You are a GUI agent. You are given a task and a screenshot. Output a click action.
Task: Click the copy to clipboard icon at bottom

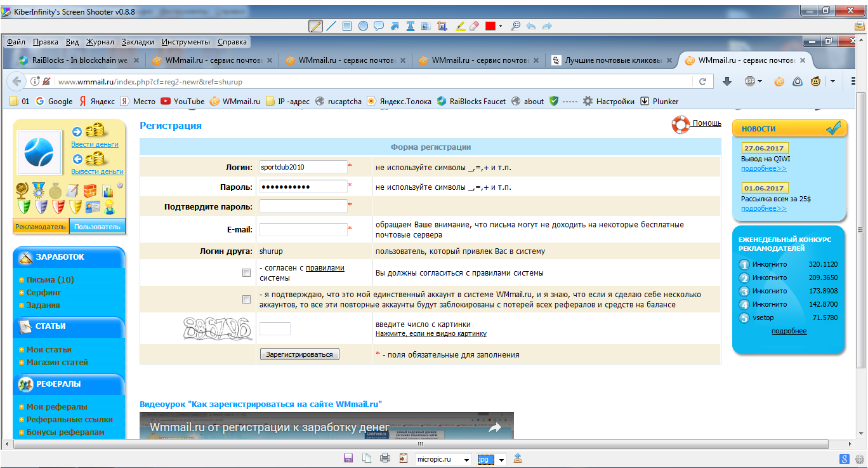tap(366, 458)
